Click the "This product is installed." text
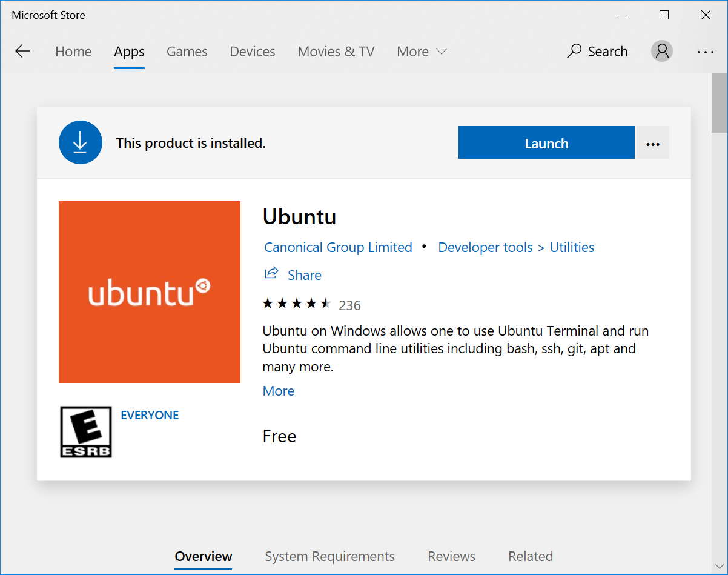The height and width of the screenshot is (575, 728). point(191,143)
